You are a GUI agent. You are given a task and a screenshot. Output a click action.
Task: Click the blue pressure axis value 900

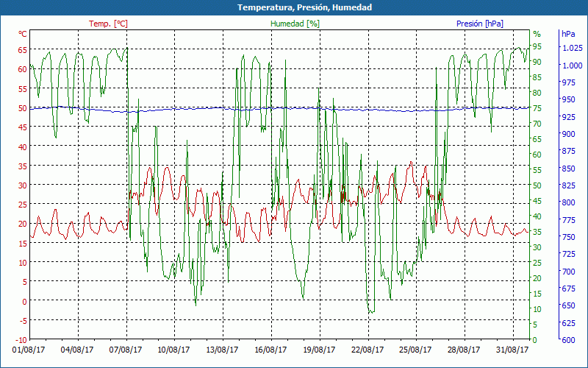point(568,134)
